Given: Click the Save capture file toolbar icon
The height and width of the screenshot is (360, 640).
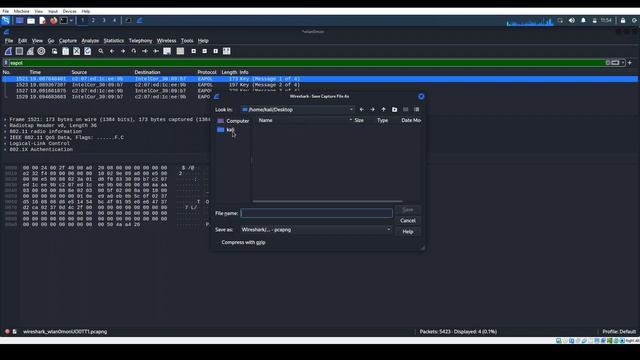Looking at the screenshot, I should click(65, 51).
